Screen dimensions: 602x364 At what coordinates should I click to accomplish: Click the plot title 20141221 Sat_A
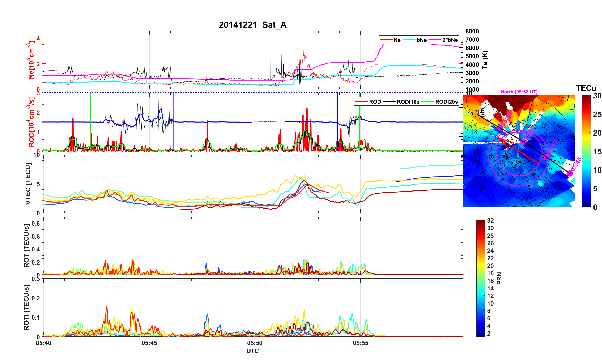click(x=252, y=25)
